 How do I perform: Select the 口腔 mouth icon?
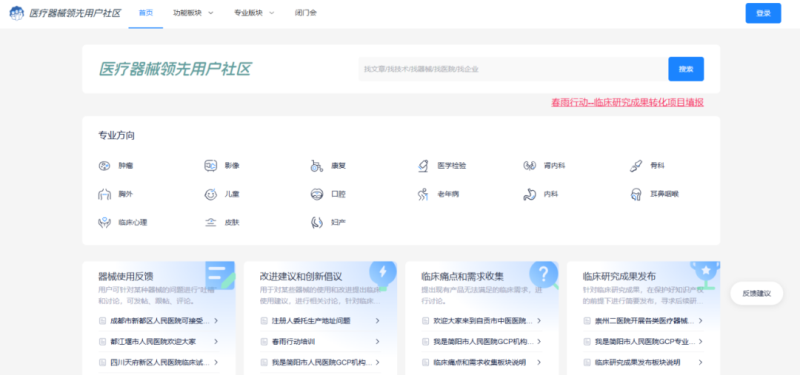(317, 194)
